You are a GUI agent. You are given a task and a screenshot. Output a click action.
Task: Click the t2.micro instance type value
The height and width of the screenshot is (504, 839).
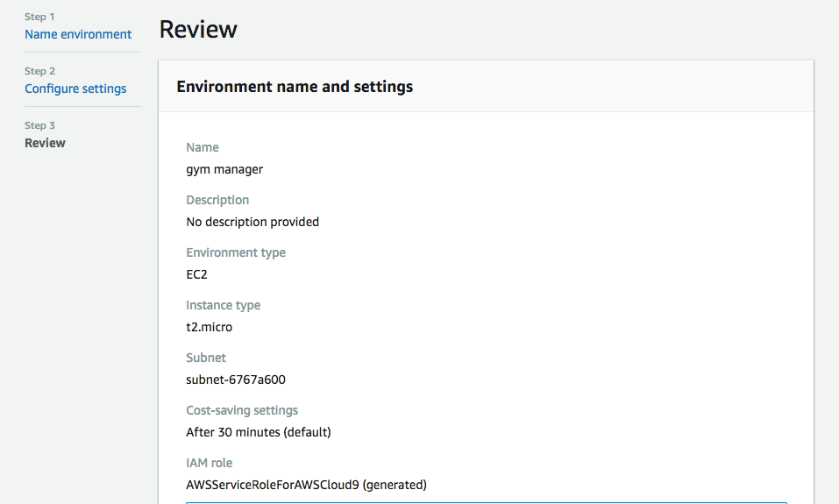210,327
